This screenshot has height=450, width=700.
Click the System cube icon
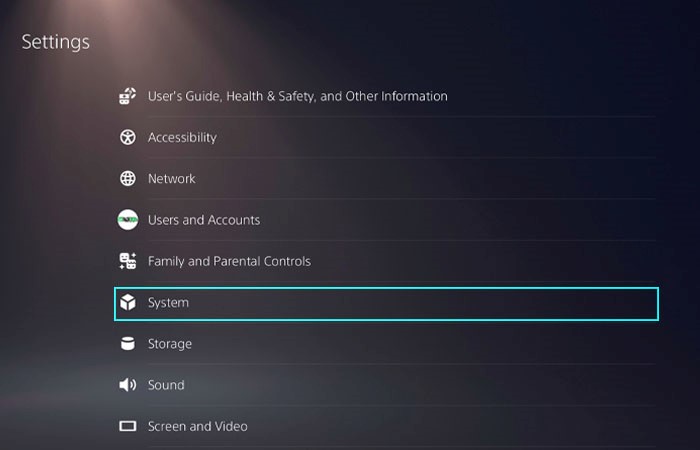(128, 302)
